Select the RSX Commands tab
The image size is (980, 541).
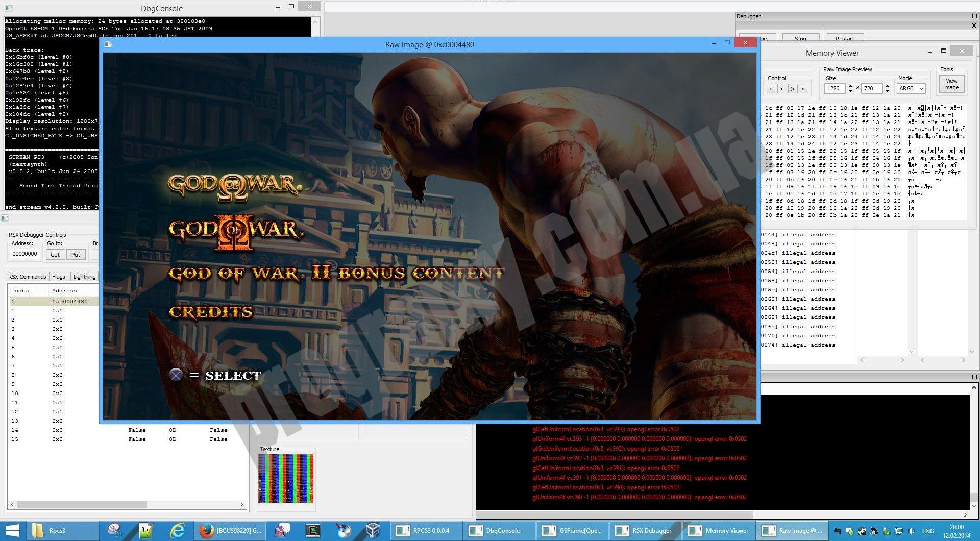tap(27, 277)
